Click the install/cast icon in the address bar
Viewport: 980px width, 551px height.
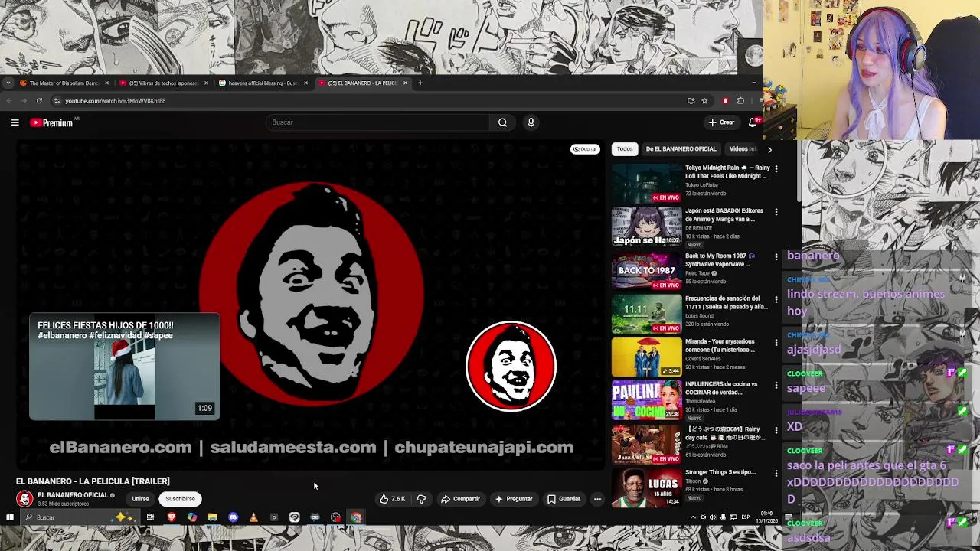[691, 101]
